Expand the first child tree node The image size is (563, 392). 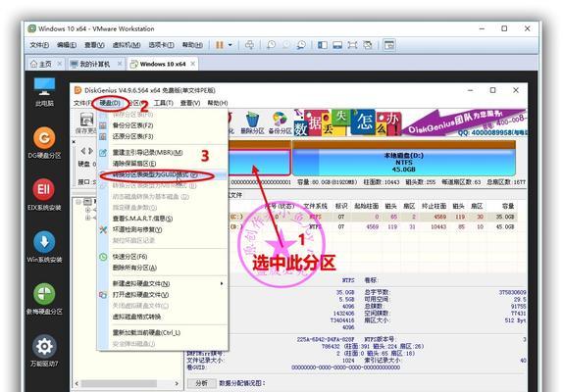pyautogui.click(x=88, y=210)
